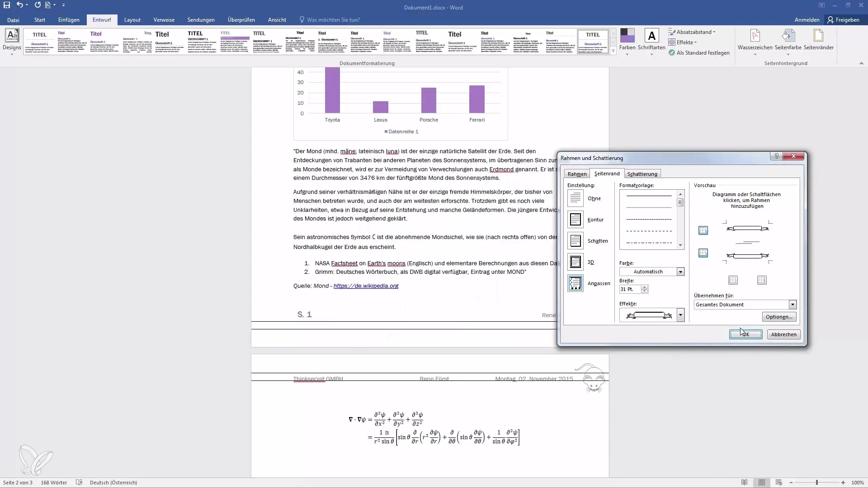The height and width of the screenshot is (488, 868).
Task: Increase the Breite width value
Action: pyautogui.click(x=645, y=287)
